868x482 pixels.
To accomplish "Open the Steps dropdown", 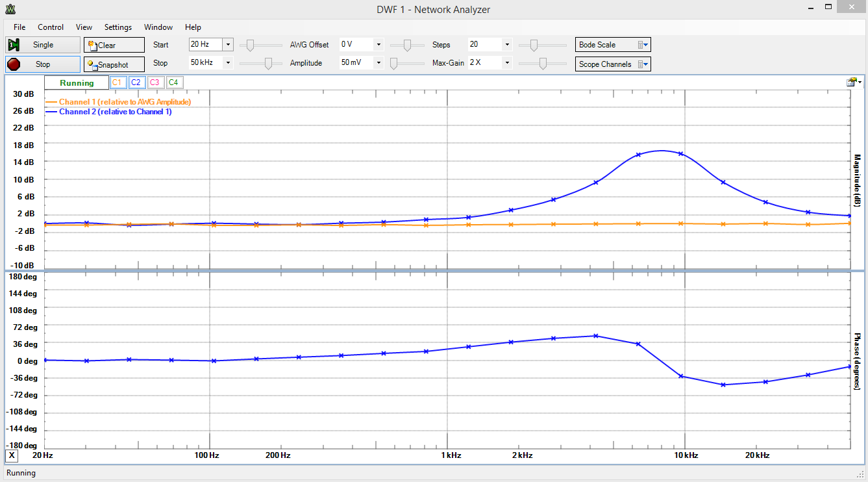I will coord(507,45).
